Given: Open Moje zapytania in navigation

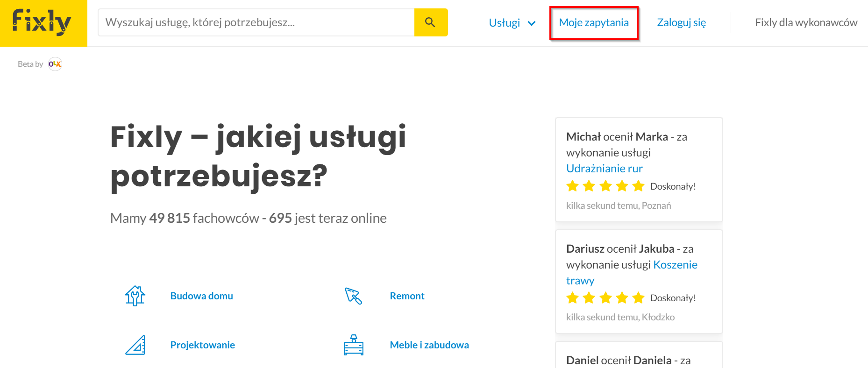Looking at the screenshot, I should tap(594, 22).
